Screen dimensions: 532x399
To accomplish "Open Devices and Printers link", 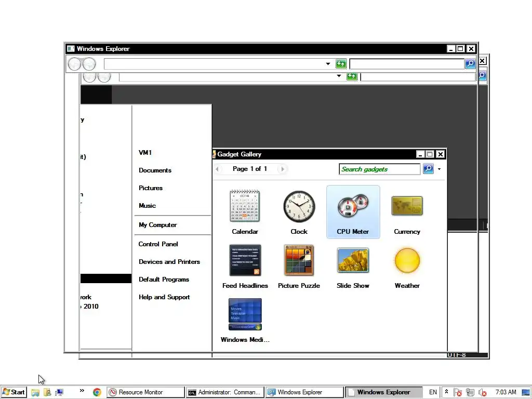I will tap(169, 262).
